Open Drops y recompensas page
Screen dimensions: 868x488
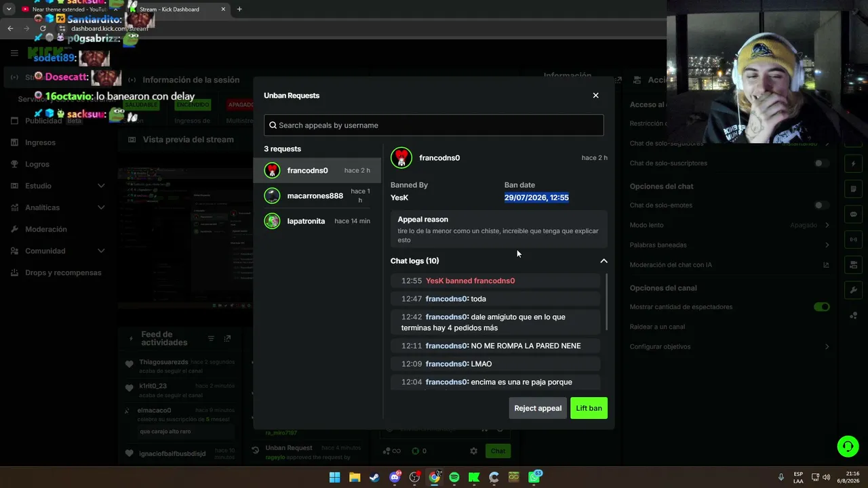pos(63,272)
